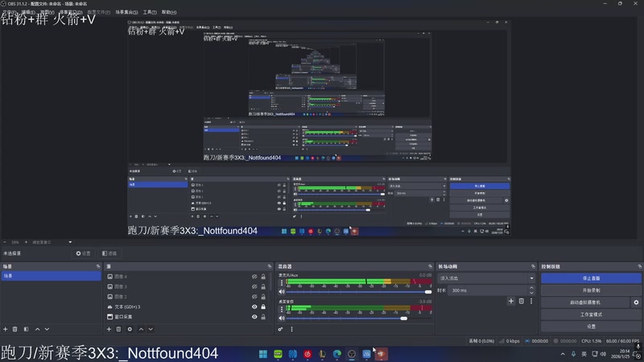This screenshot has height=362, width=644.
Task: Open Windows Start button on taskbar
Action: pos(263,354)
